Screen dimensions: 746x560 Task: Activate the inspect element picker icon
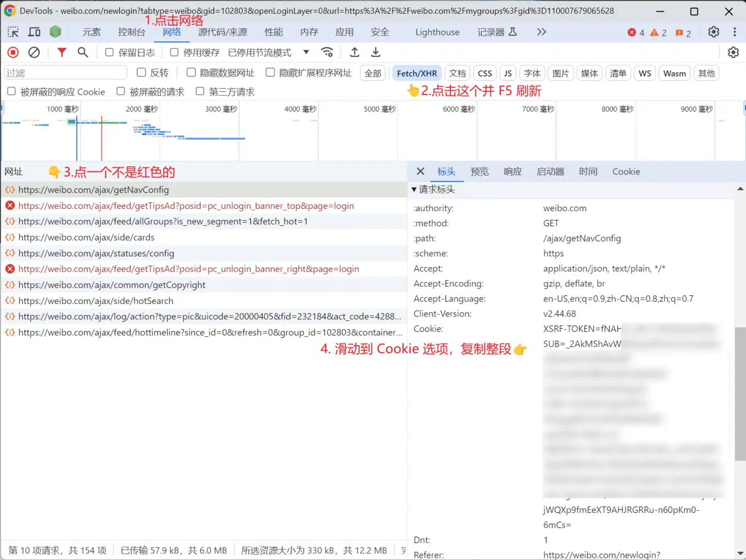[x=13, y=32]
